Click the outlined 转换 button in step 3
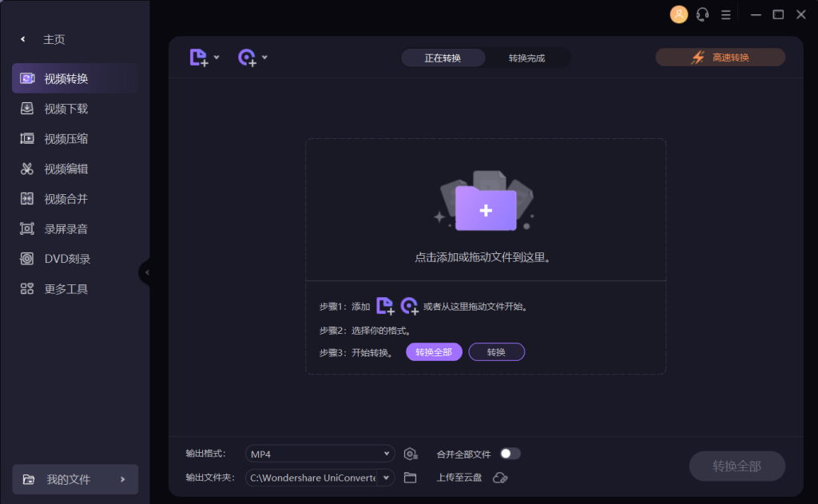The width and height of the screenshot is (818, 504). (x=497, y=352)
